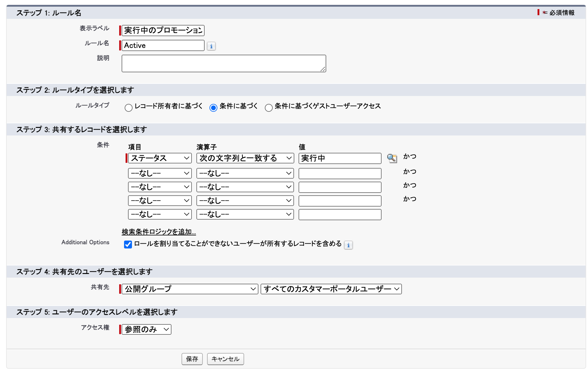Click the 必須情報 legend text

[562, 13]
